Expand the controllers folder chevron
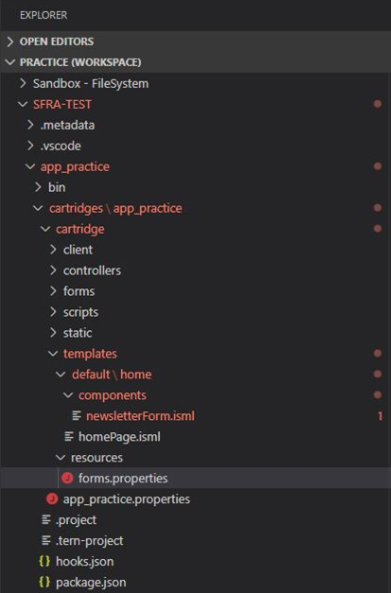 [x=53, y=270]
